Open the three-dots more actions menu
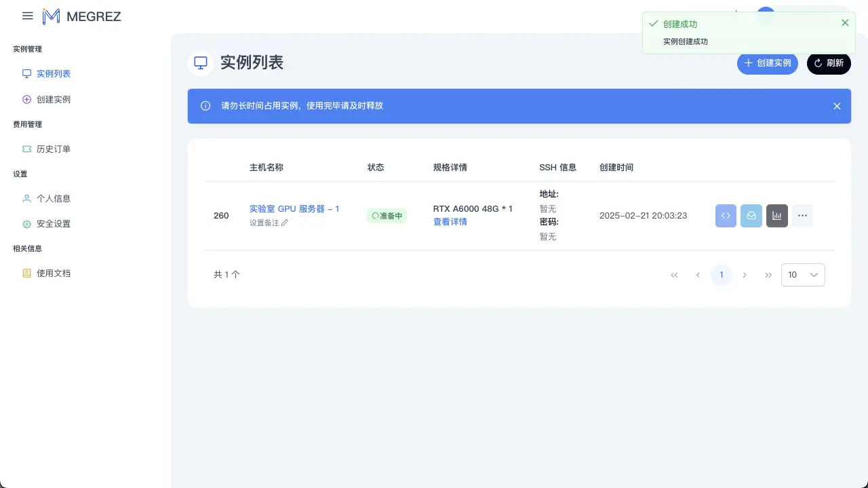The height and width of the screenshot is (488, 868). click(802, 216)
